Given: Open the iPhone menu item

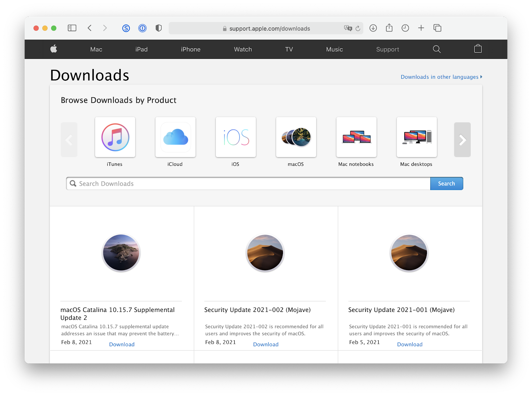Looking at the screenshot, I should (191, 49).
